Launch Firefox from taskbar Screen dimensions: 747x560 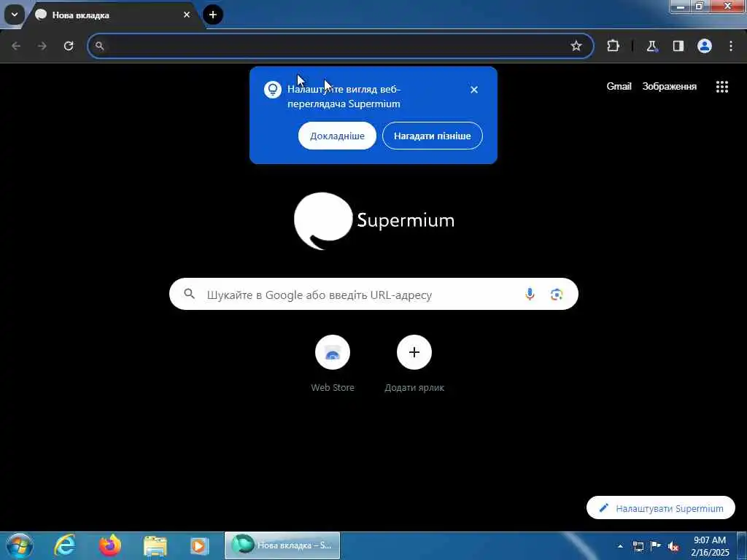(x=110, y=545)
